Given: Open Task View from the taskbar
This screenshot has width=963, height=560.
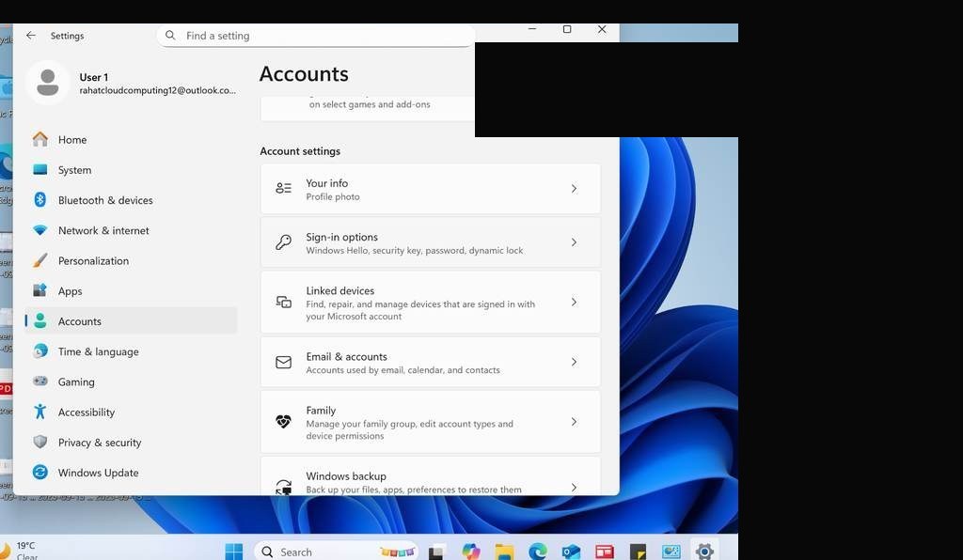Looking at the screenshot, I should coord(436,552).
